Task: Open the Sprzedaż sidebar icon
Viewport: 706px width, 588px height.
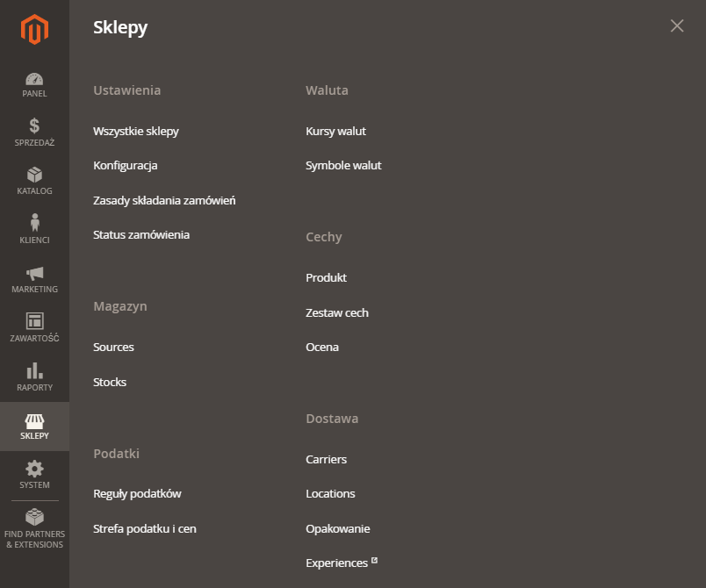Action: coord(34,133)
